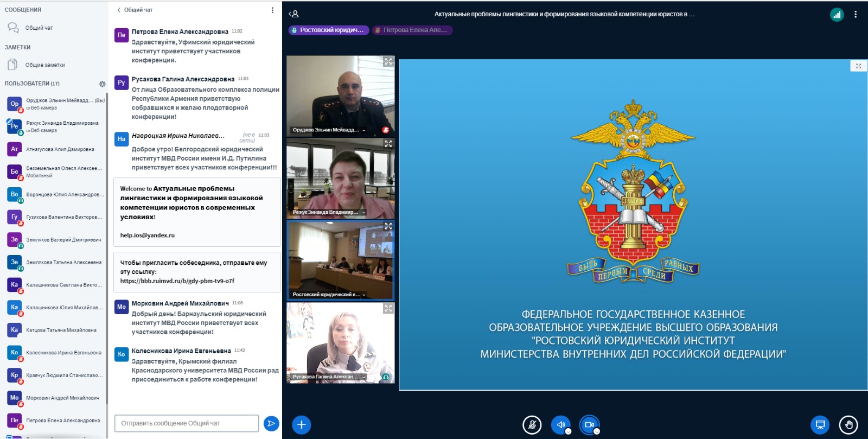868x439 pixels.
Task: Open Русакова Галина webcam name dropdown
Action: [x=329, y=377]
